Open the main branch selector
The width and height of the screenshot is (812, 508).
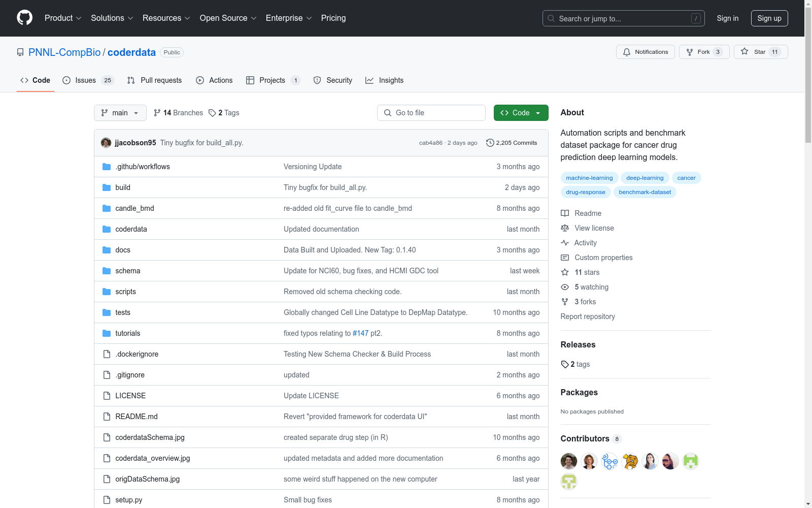tap(120, 113)
